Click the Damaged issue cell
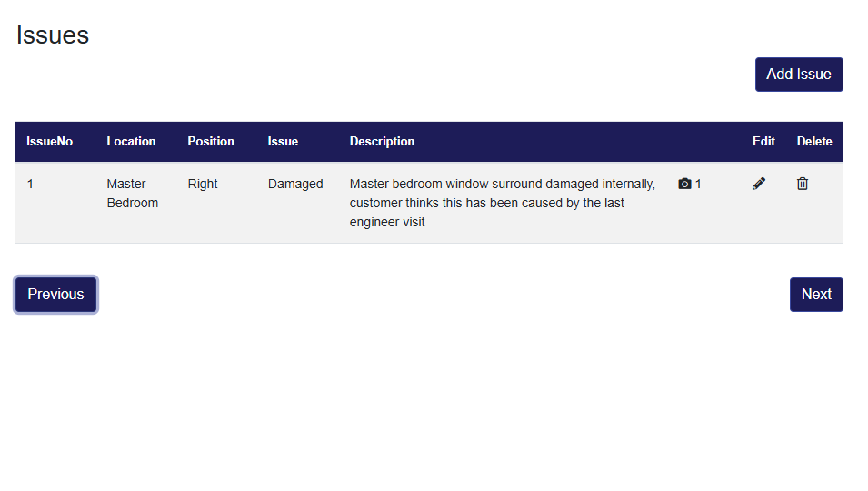The image size is (868, 491). tap(295, 184)
